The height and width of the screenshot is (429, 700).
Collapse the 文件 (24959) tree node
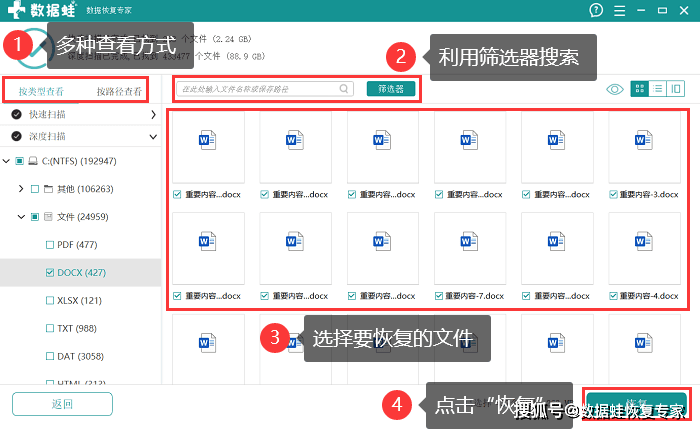(x=21, y=216)
